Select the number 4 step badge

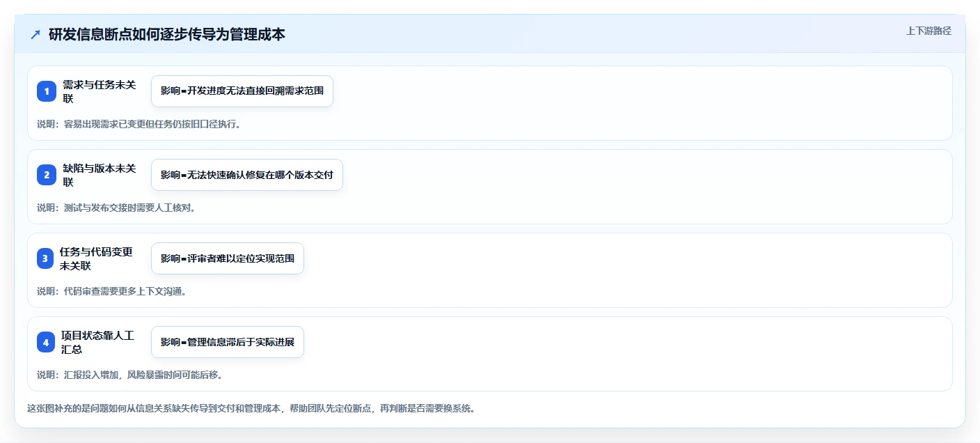[x=47, y=342]
